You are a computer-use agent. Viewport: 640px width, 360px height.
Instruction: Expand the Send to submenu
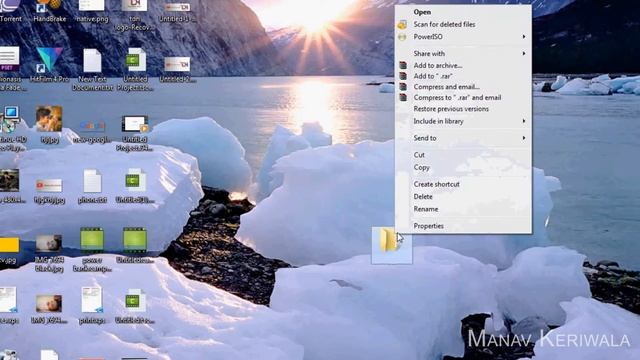coord(463,138)
